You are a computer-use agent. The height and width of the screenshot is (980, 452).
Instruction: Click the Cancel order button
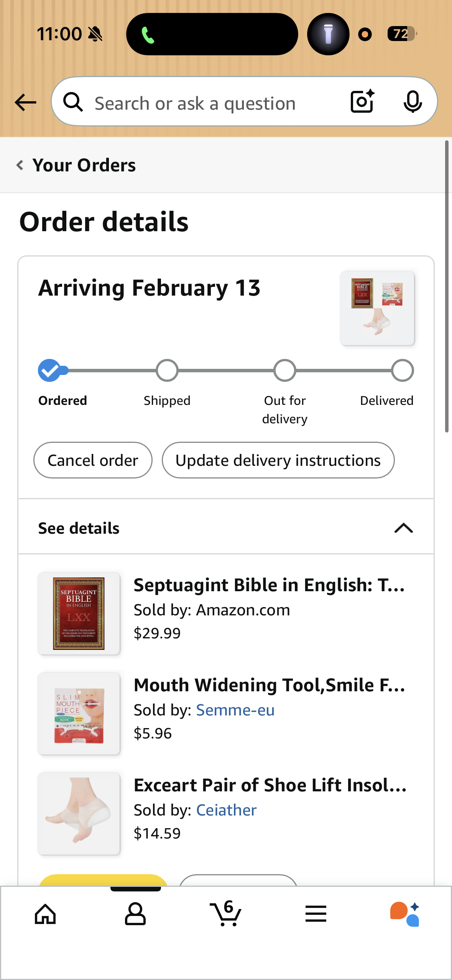tap(93, 460)
